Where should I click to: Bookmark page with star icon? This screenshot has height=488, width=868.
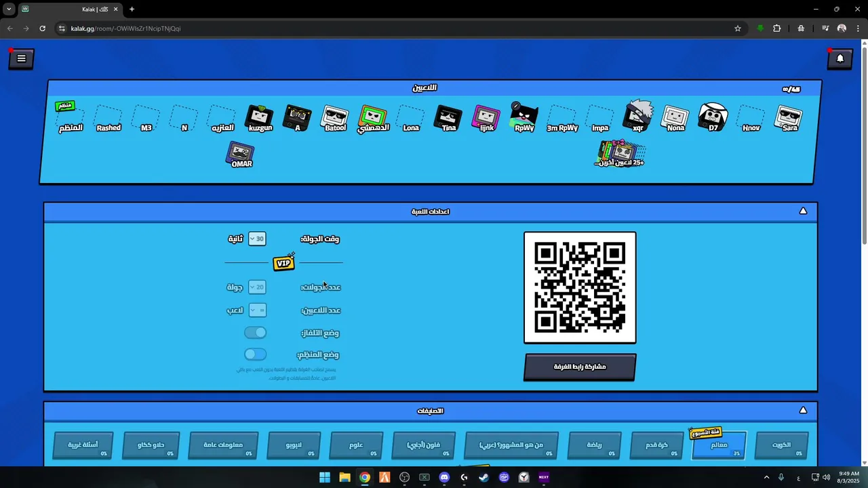[x=738, y=28]
